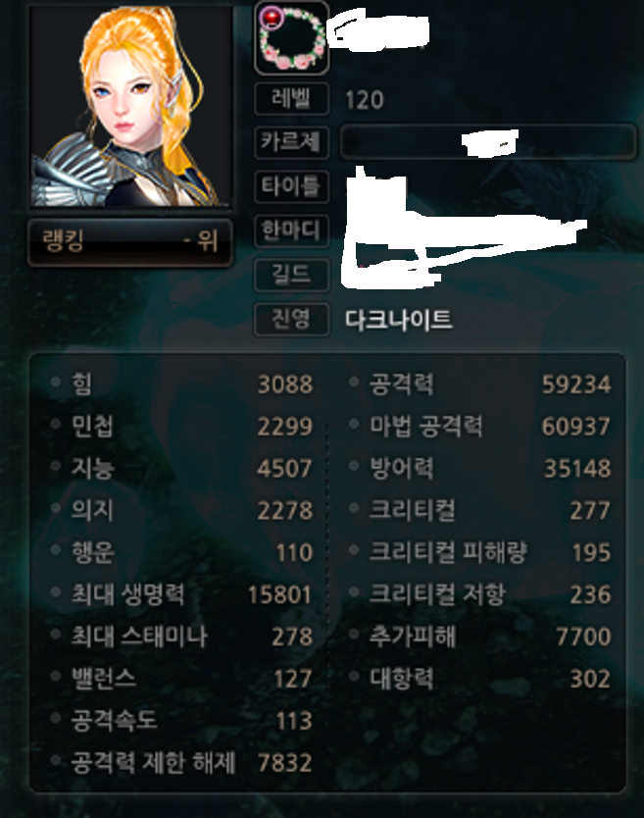Click the 진영 label box
Screen dimensions: 644x818
point(291,318)
